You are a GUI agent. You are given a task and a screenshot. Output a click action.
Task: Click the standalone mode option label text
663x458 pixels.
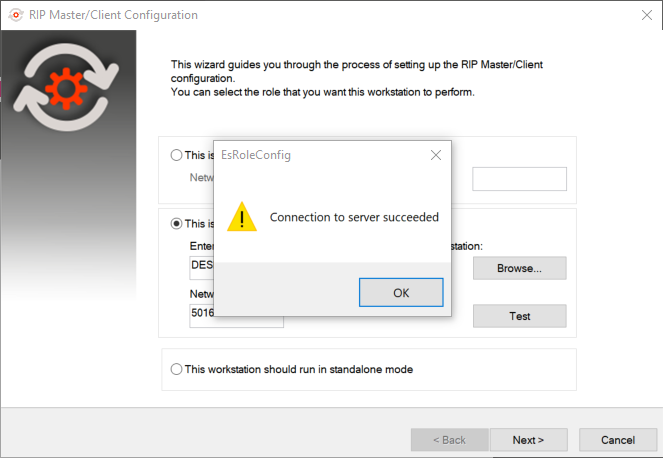pyautogui.click(x=299, y=369)
